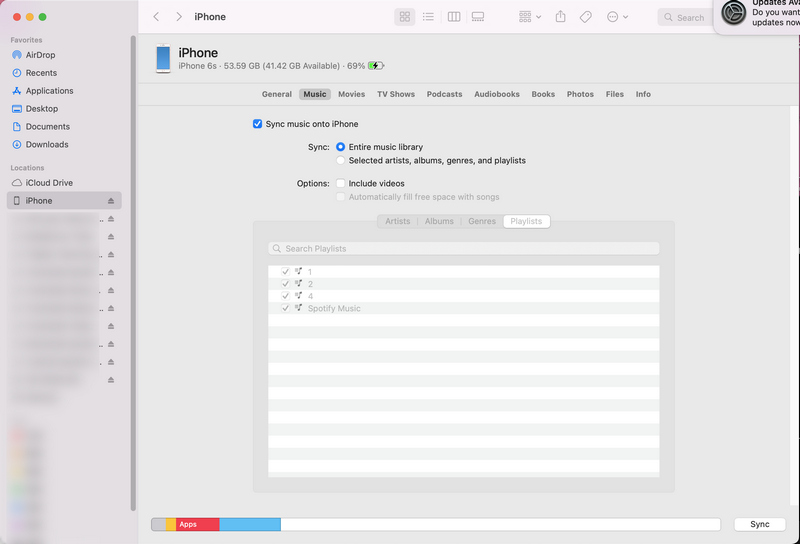The width and height of the screenshot is (800, 544).
Task: Show the Artists segment
Action: pos(397,221)
